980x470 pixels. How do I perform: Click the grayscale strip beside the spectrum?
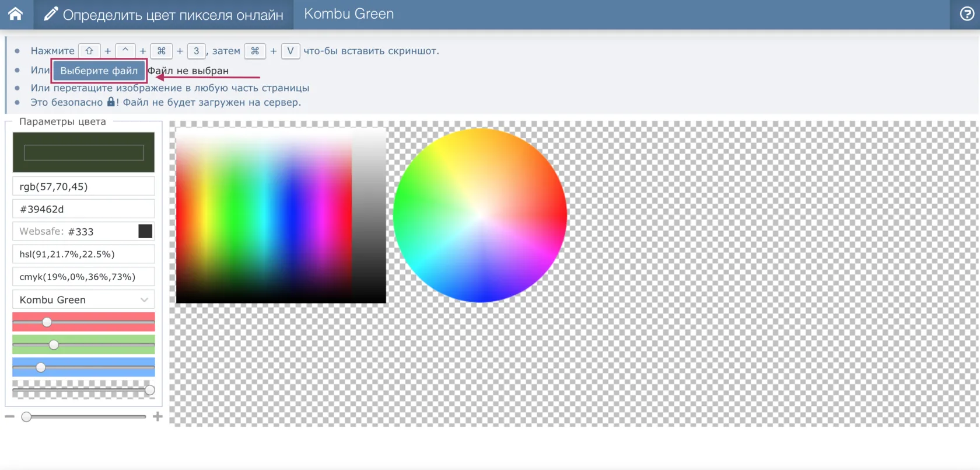369,215
